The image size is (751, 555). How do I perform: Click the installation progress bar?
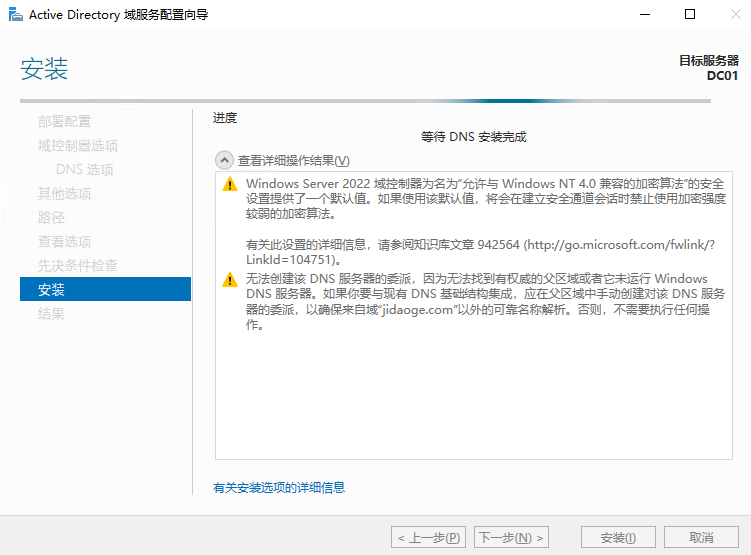(x=365, y=101)
